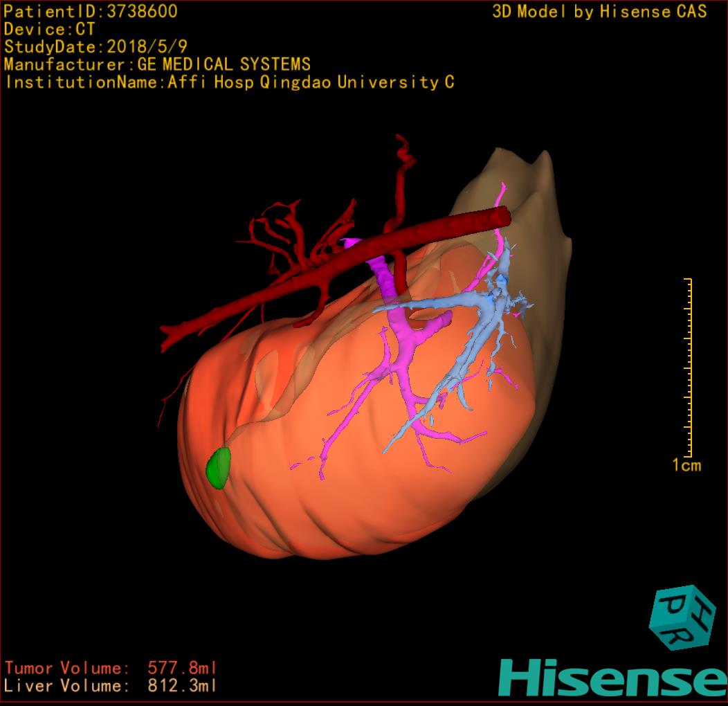728x706 pixels.
Task: Click the 'InstitutionName:Affi Hosp Qingdao University C' line
Action: coord(230,82)
